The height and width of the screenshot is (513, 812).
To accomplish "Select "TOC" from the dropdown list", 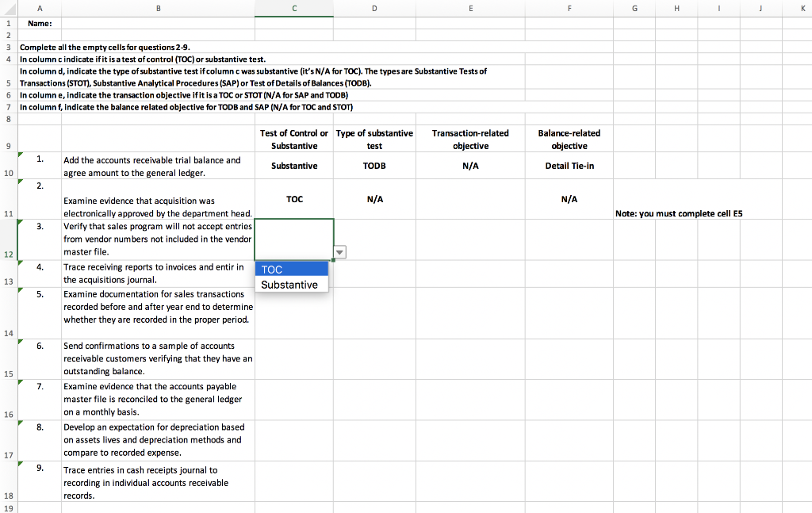I will pyautogui.click(x=272, y=270).
